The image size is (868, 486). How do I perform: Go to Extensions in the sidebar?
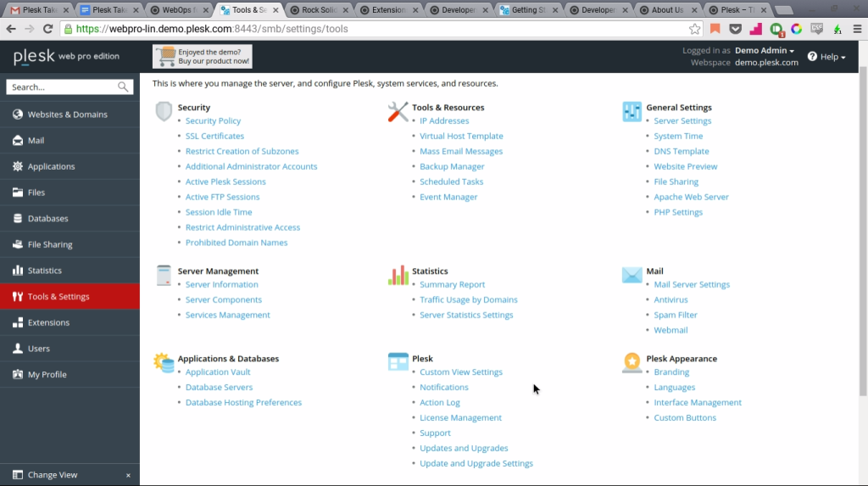coord(48,322)
